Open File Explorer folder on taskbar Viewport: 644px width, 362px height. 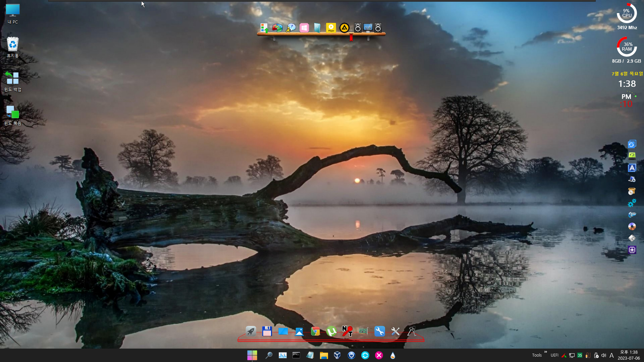tap(324, 355)
